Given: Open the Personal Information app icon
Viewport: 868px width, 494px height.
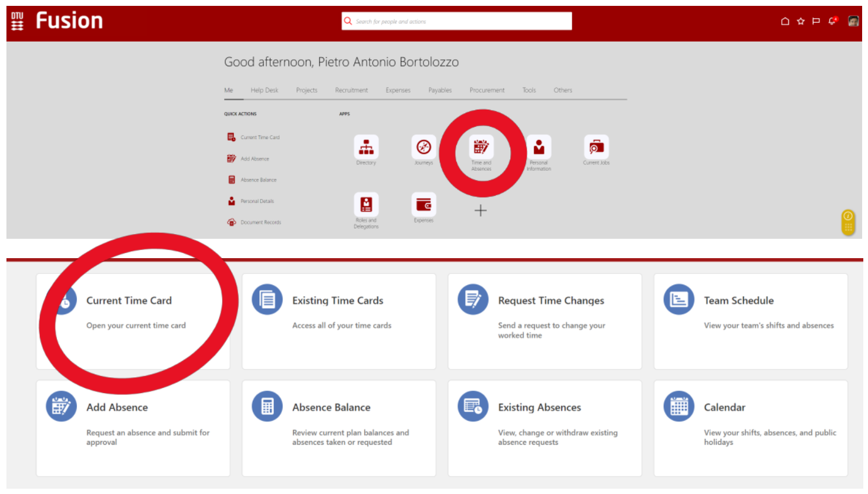Looking at the screenshot, I should coord(538,147).
